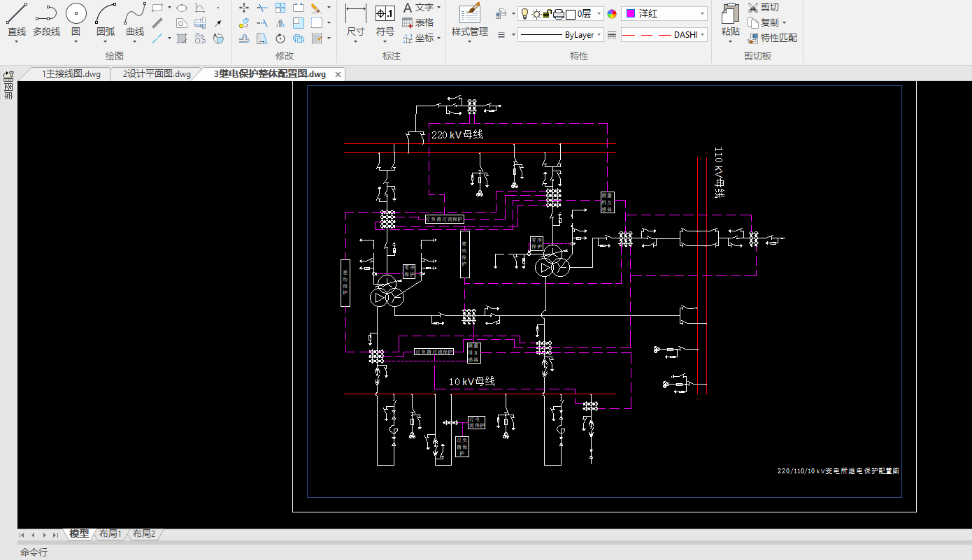
Task: Toggle the layer freeze sun icon
Action: [x=536, y=13]
